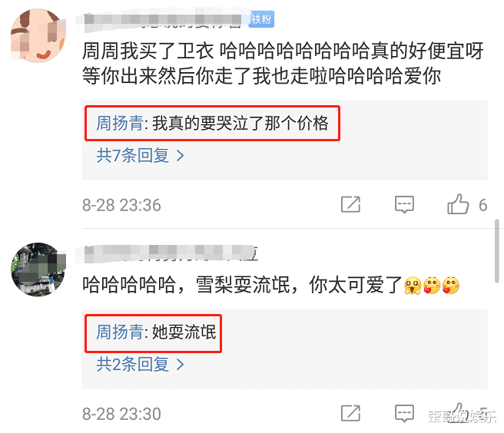Open 周扬青 profile from 她耍流氓 reply

pyautogui.click(x=120, y=332)
